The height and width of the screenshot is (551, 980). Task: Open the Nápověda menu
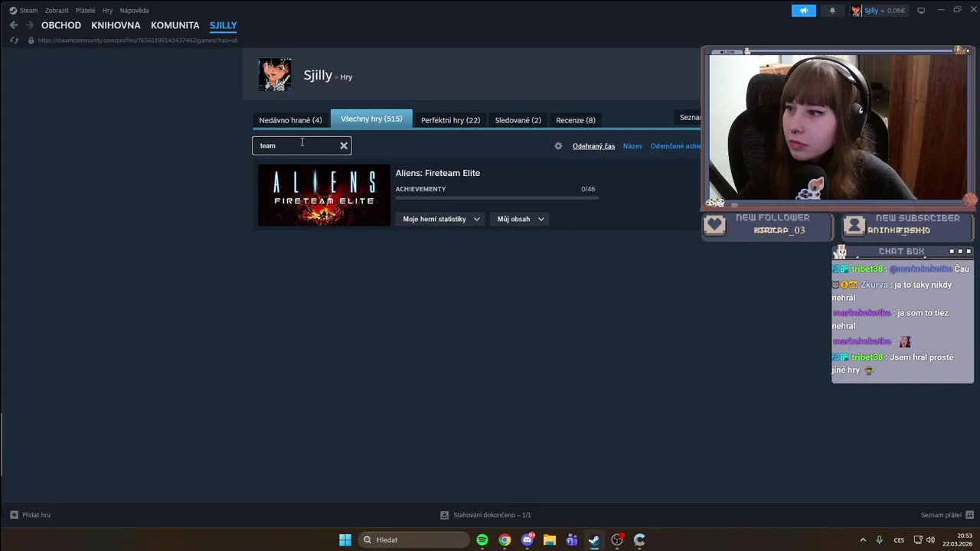click(x=135, y=11)
